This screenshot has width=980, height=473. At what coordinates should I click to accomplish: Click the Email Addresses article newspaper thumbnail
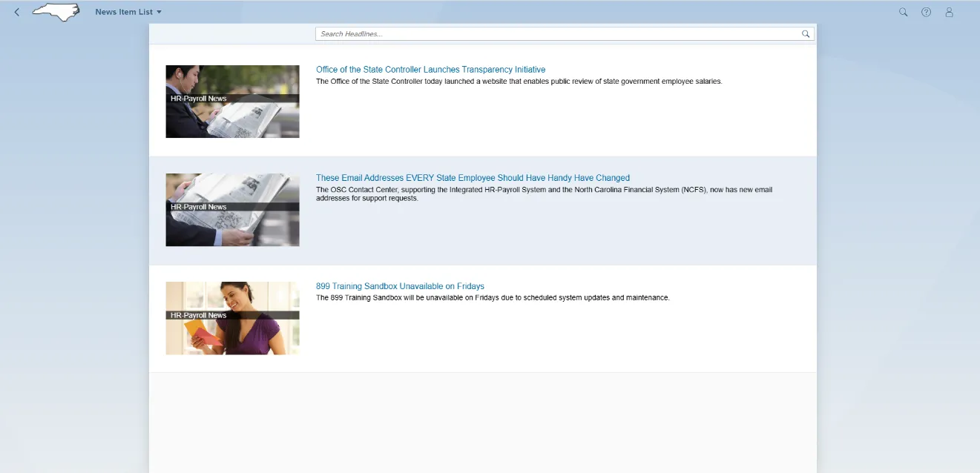[232, 227]
